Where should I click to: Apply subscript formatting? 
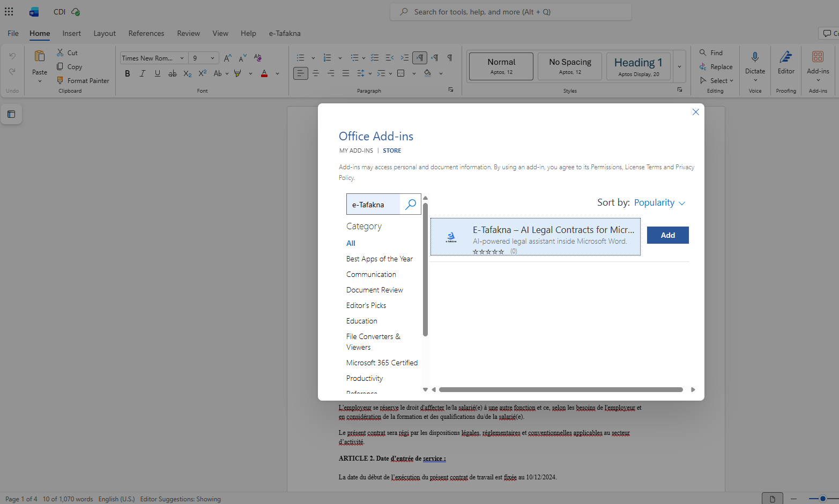pos(187,73)
